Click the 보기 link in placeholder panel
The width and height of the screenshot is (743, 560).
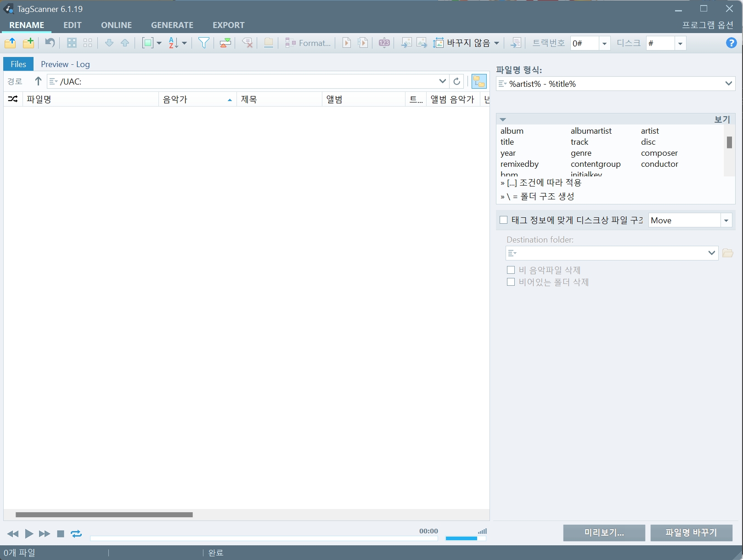722,119
